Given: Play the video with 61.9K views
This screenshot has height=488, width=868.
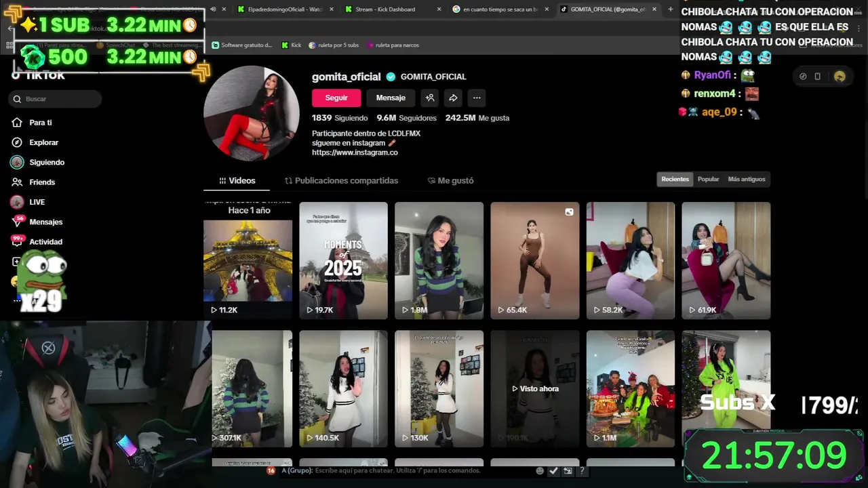Looking at the screenshot, I should point(726,260).
